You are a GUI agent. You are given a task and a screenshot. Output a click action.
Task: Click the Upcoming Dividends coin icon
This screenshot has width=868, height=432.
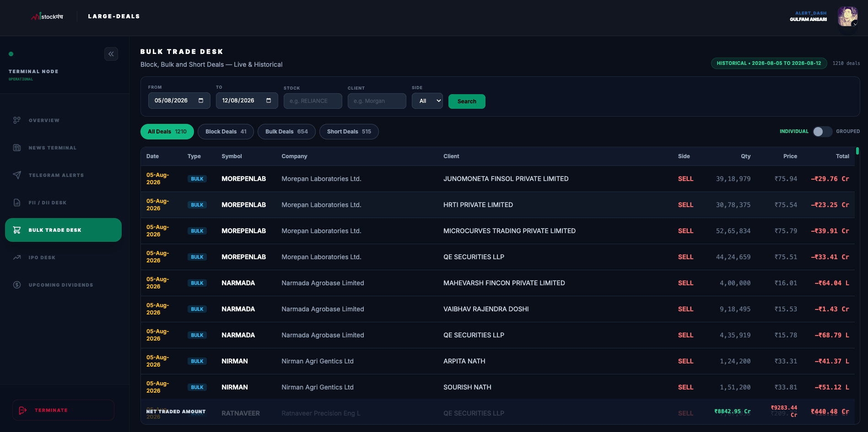(17, 285)
